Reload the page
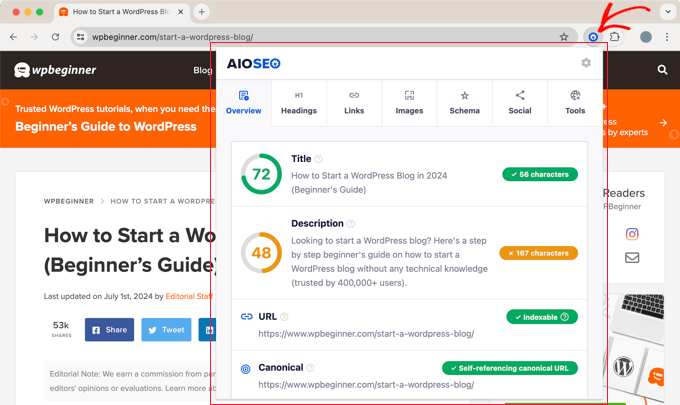Image resolution: width=680 pixels, height=405 pixels. point(55,37)
